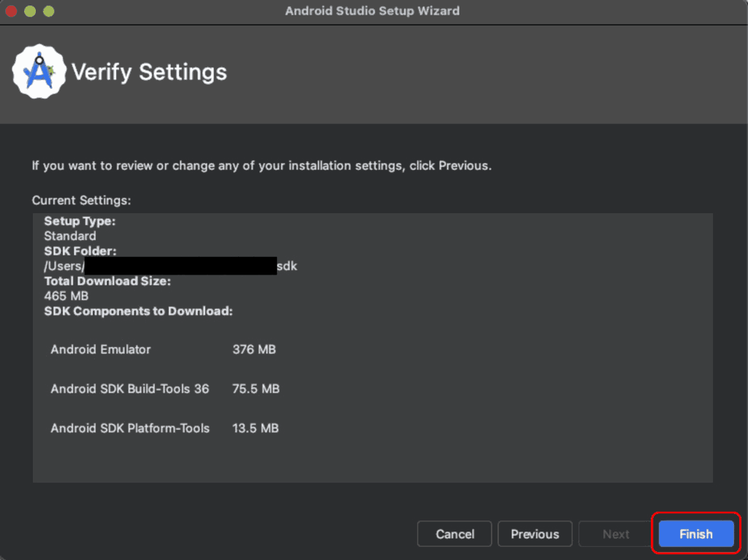Maximize the Setup Wizard window
Viewport: 748px width, 560px height.
49,11
